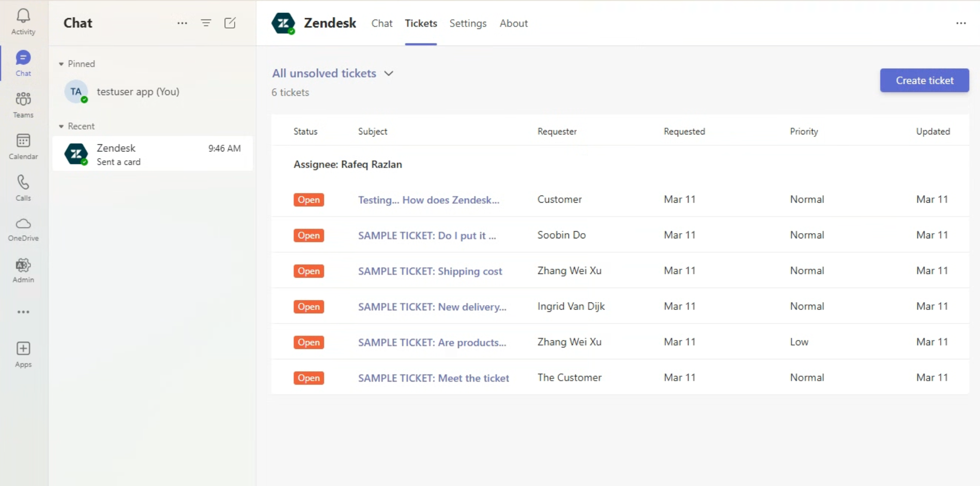
Task: Click the Updated column header
Action: [933, 131]
